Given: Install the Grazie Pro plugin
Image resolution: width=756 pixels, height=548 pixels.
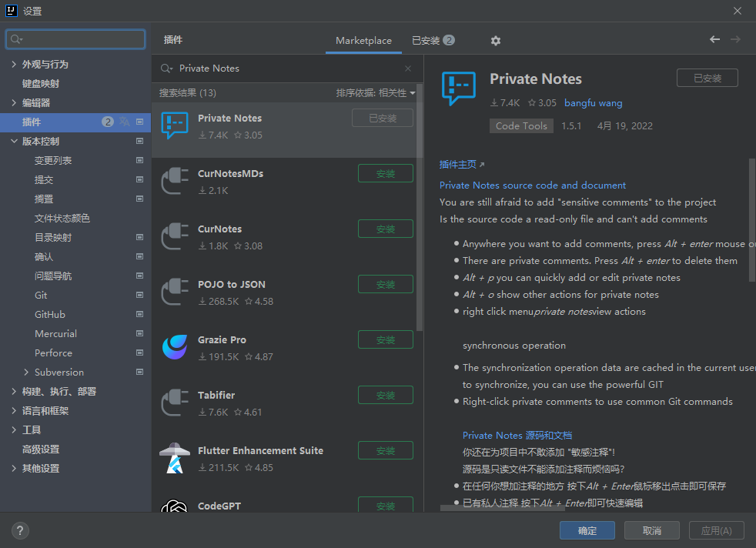Looking at the screenshot, I should pos(385,339).
